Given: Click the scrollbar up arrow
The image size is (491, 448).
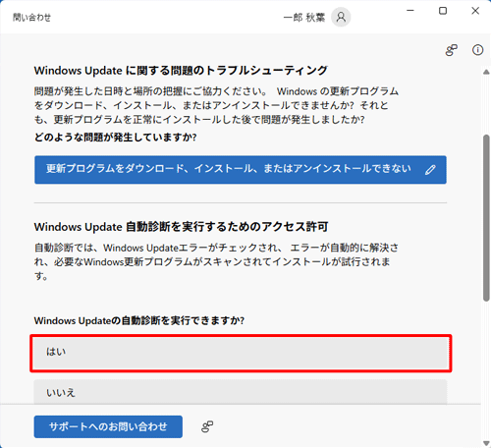Looking at the screenshot, I should click(486, 72).
